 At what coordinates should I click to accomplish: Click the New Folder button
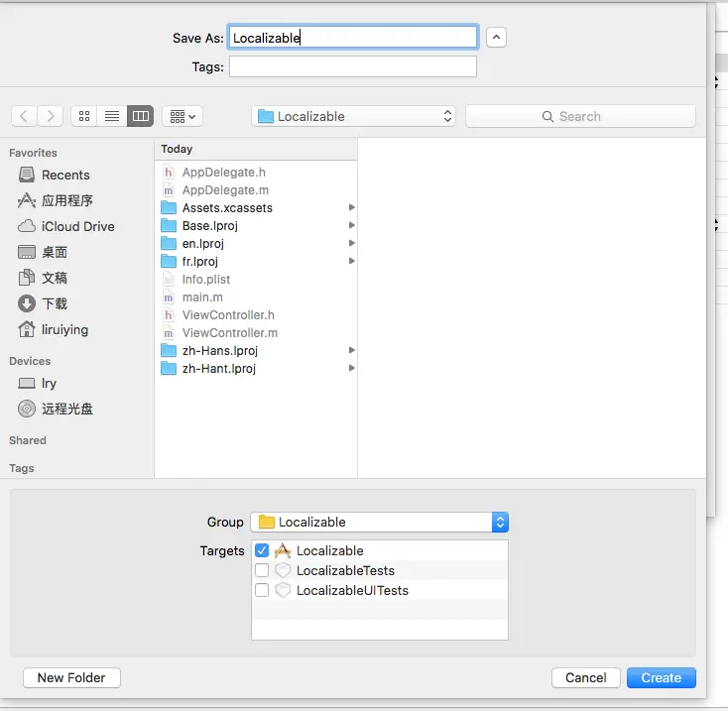coord(71,677)
